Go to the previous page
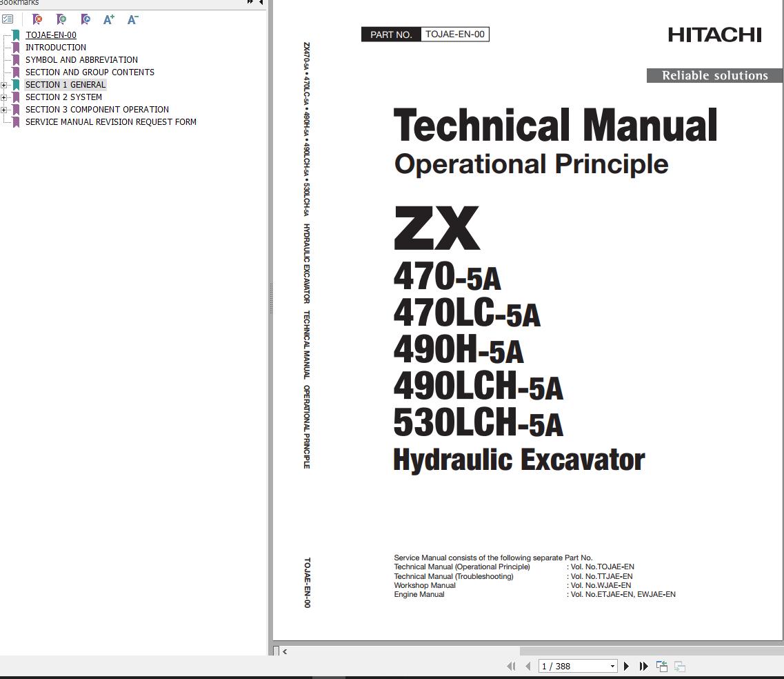The image size is (784, 679). click(x=528, y=666)
